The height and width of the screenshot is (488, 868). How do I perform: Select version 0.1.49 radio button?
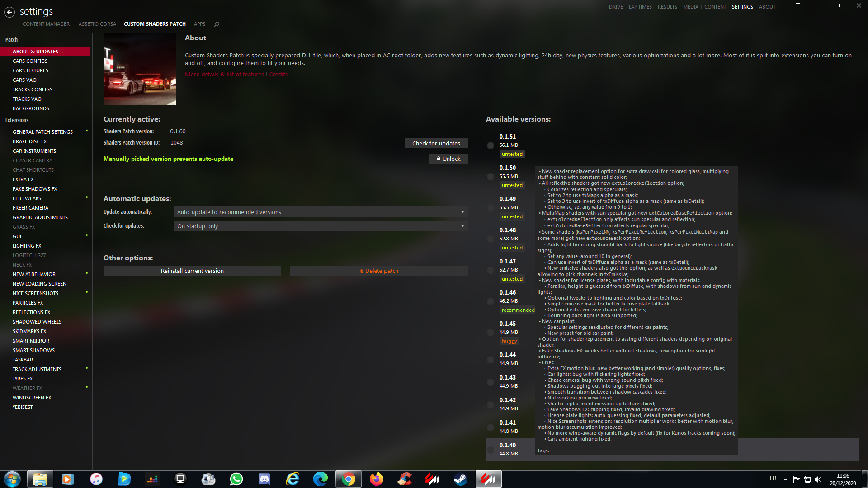(491, 208)
